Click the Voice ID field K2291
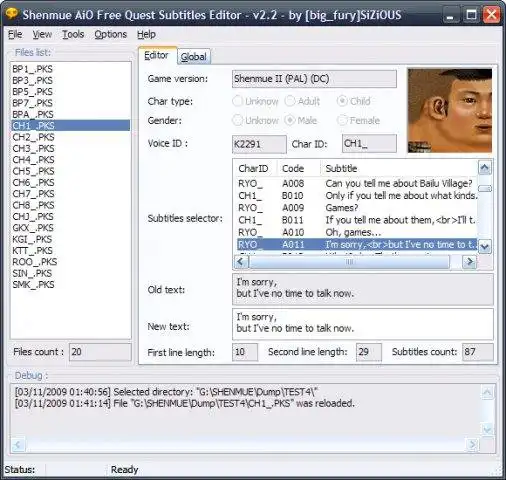The width and height of the screenshot is (506, 480). point(259,144)
